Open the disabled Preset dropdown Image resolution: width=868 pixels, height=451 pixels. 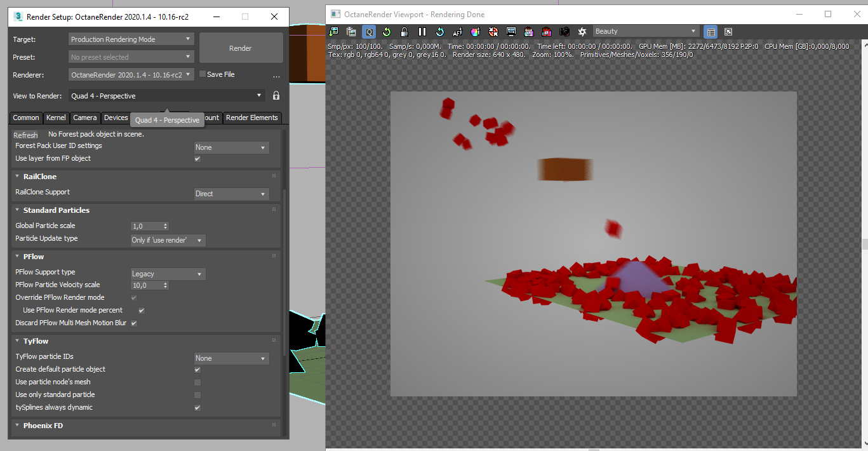pos(131,57)
